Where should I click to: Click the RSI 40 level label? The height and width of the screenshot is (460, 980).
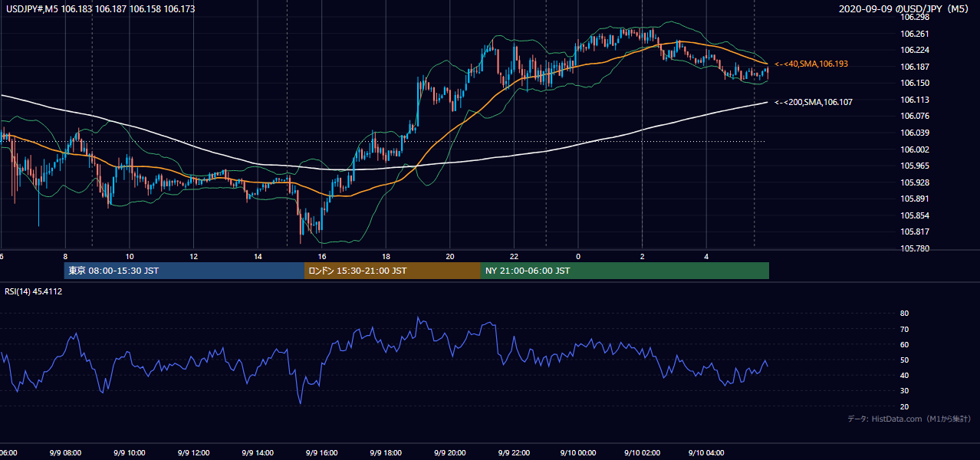[904, 375]
